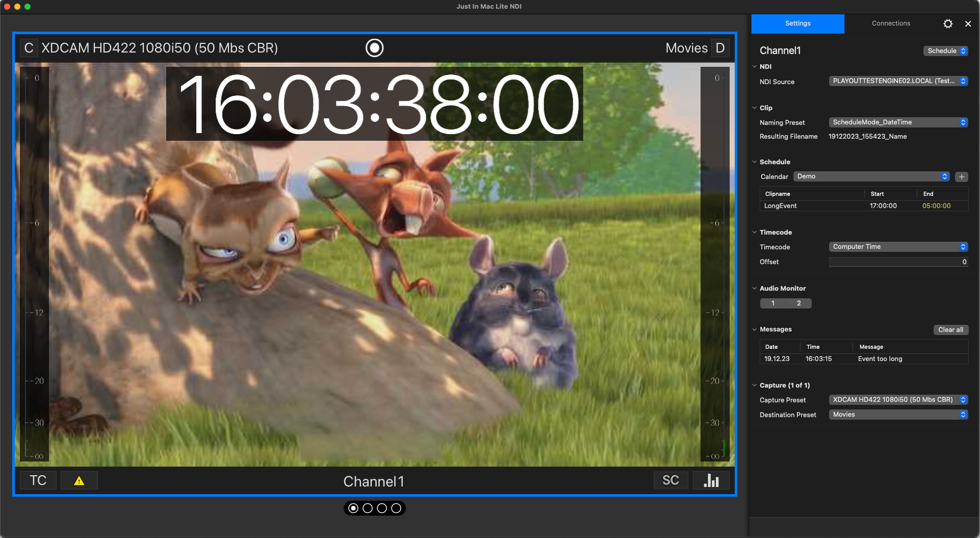Open the Schedule mode dropdown
Viewport: 980px width, 538px height.
[946, 51]
